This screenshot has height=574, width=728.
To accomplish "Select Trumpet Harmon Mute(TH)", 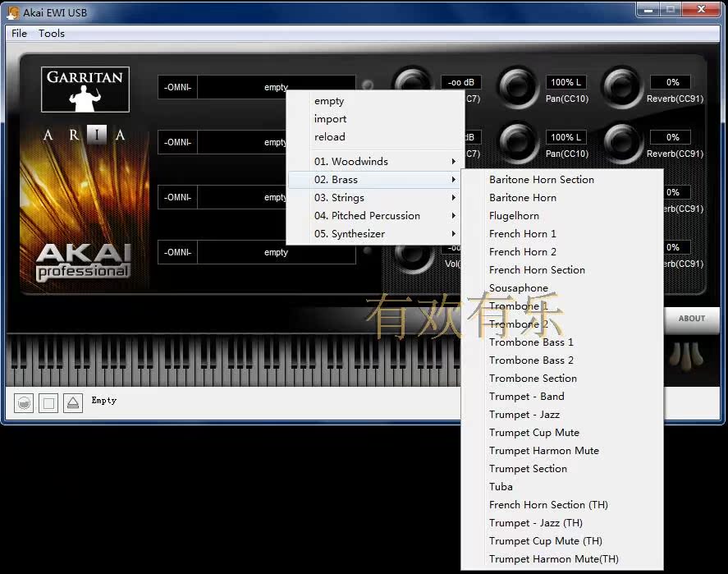I will (x=562, y=559).
